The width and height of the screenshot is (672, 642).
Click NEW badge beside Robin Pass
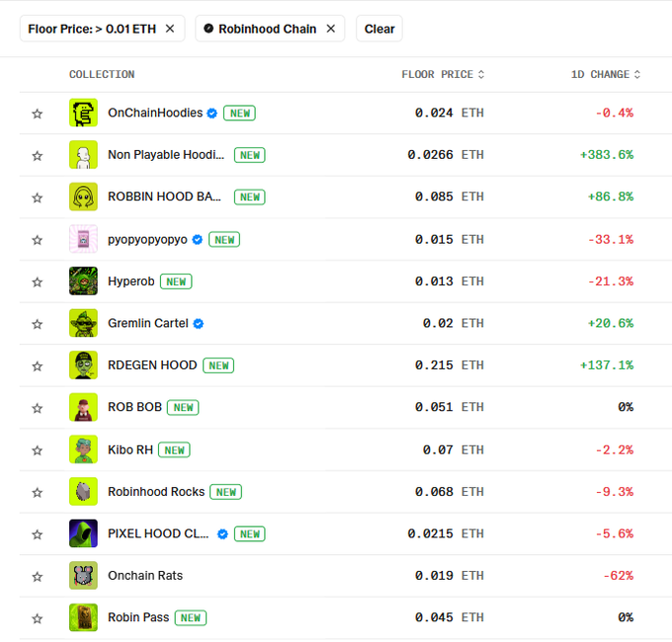[x=191, y=617]
